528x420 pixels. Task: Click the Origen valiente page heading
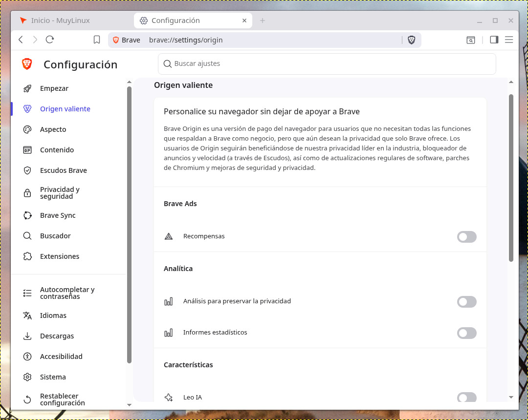(x=183, y=85)
